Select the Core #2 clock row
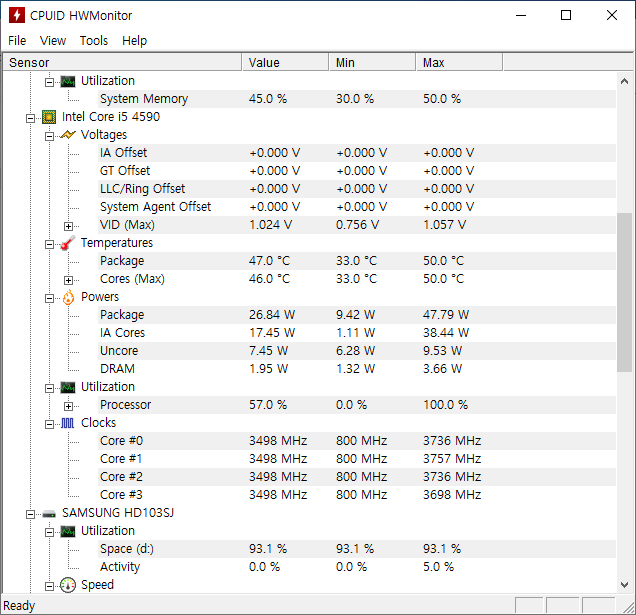Screen dimensions: 636x615 tap(357, 477)
